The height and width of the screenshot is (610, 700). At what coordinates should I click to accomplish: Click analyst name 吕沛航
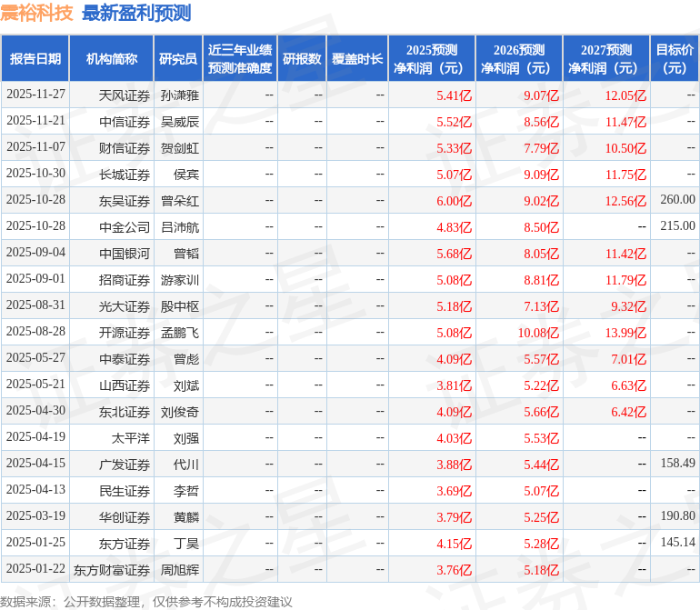pyautogui.click(x=180, y=227)
